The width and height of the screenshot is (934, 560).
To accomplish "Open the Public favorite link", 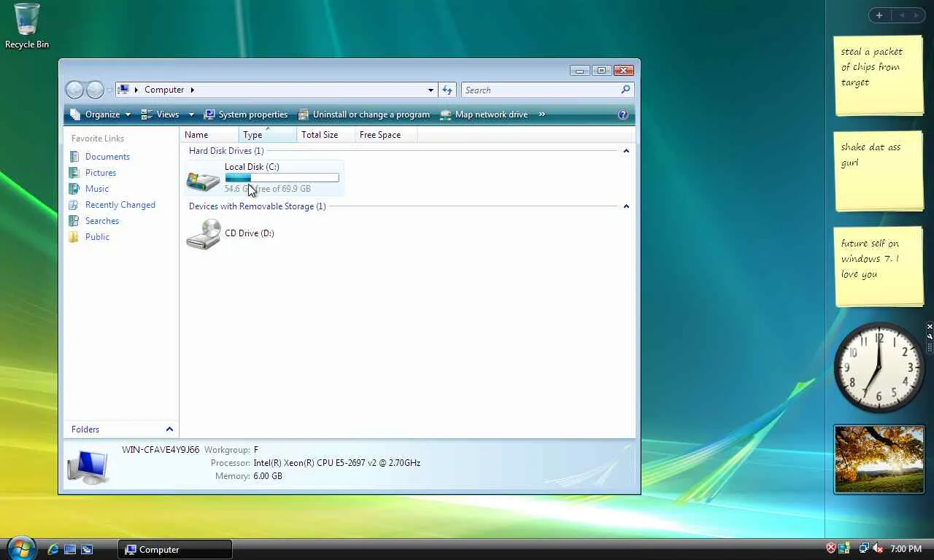I will coord(97,237).
